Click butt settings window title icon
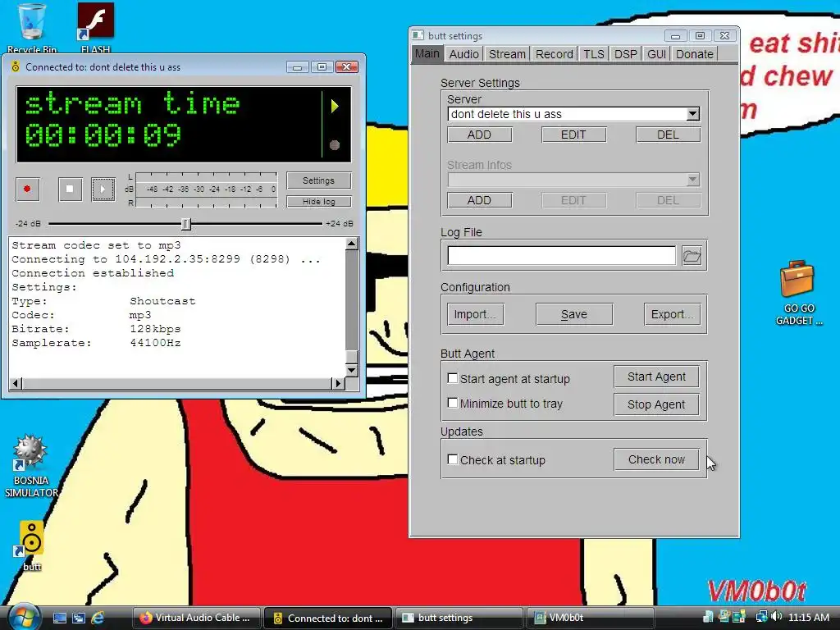 [418, 35]
